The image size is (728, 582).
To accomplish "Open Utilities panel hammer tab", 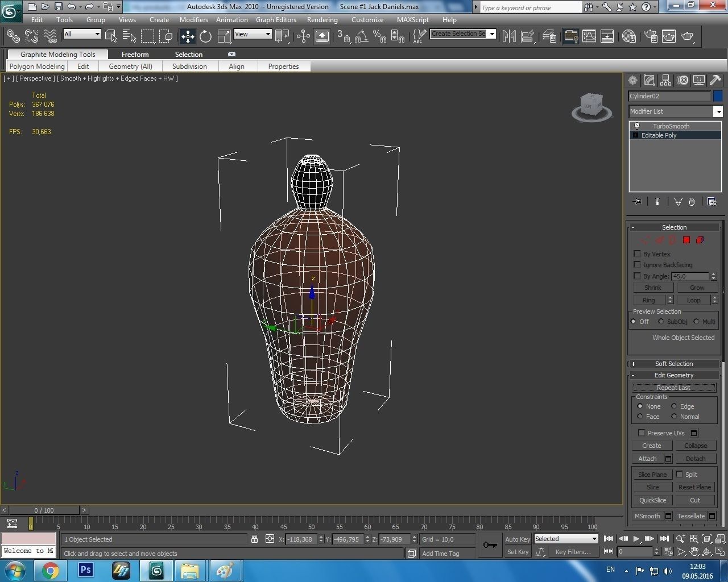I will click(715, 80).
